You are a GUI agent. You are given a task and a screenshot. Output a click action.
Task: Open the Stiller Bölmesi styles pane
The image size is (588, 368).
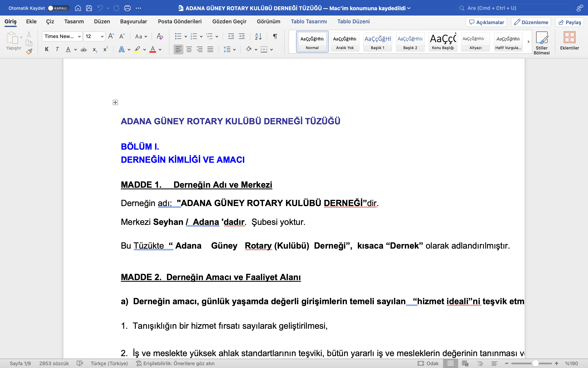click(x=542, y=43)
